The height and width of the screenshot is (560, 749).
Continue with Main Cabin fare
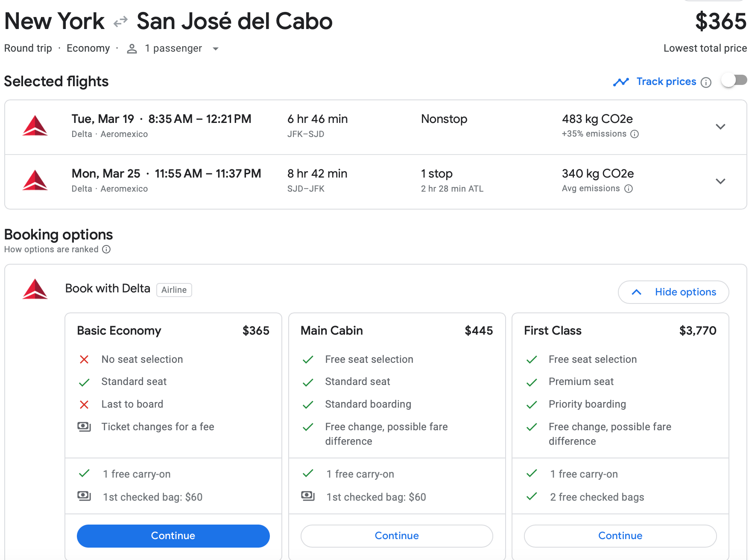click(397, 536)
